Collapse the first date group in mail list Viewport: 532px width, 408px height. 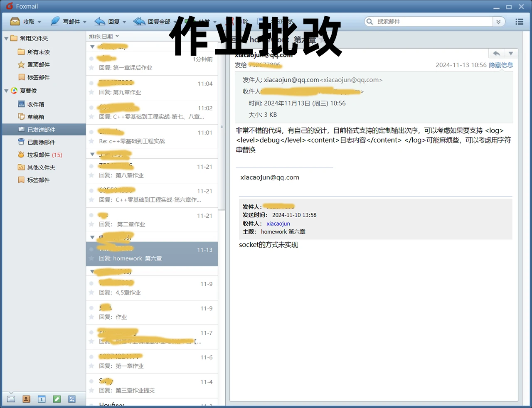92,47
